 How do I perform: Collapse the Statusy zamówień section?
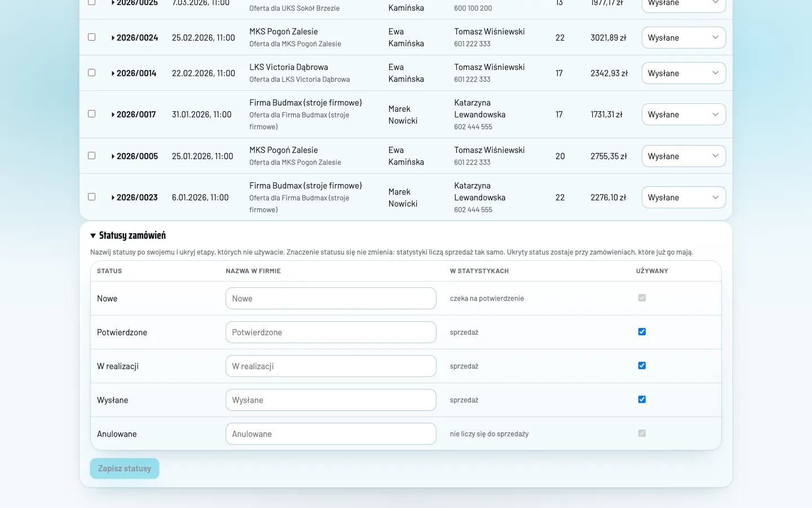click(128, 235)
